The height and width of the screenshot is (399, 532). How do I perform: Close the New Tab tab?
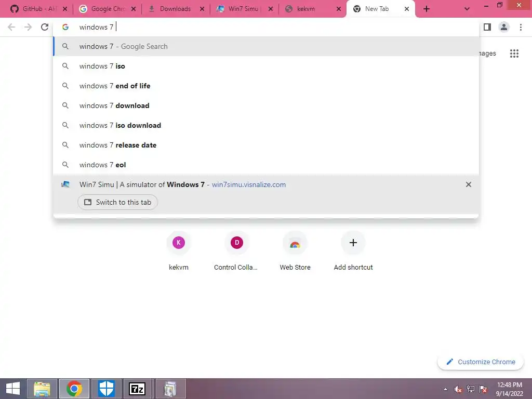tap(406, 9)
